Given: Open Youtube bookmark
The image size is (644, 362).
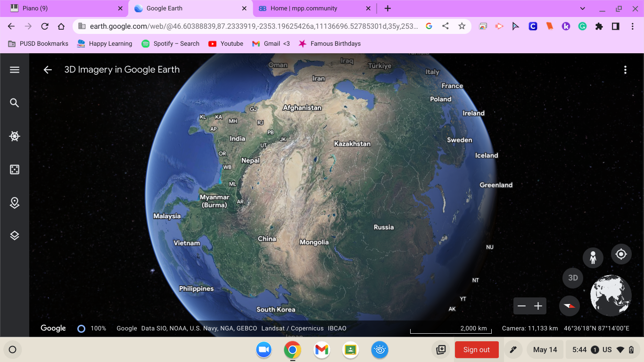Looking at the screenshot, I should coord(226,43).
